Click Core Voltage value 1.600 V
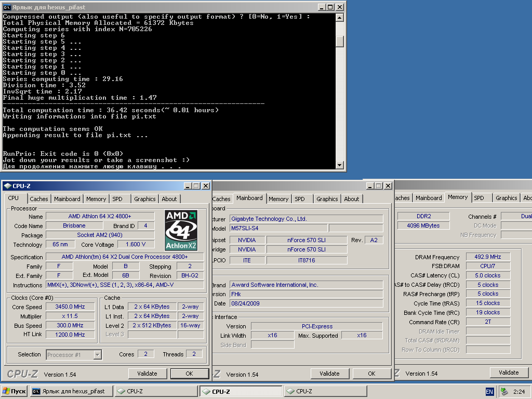Screen dimensions: 532x399 (x=136, y=244)
